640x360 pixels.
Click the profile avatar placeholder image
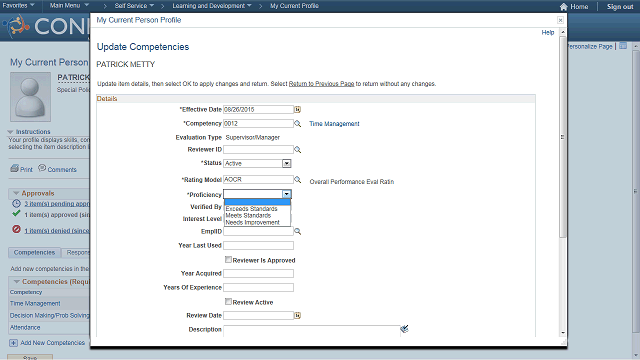[x=30, y=97]
